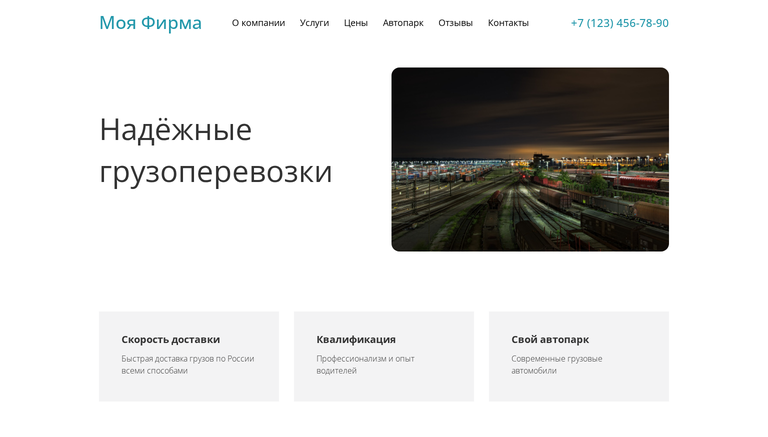Call the phone number +7 (123) 456-78-90

pos(620,23)
